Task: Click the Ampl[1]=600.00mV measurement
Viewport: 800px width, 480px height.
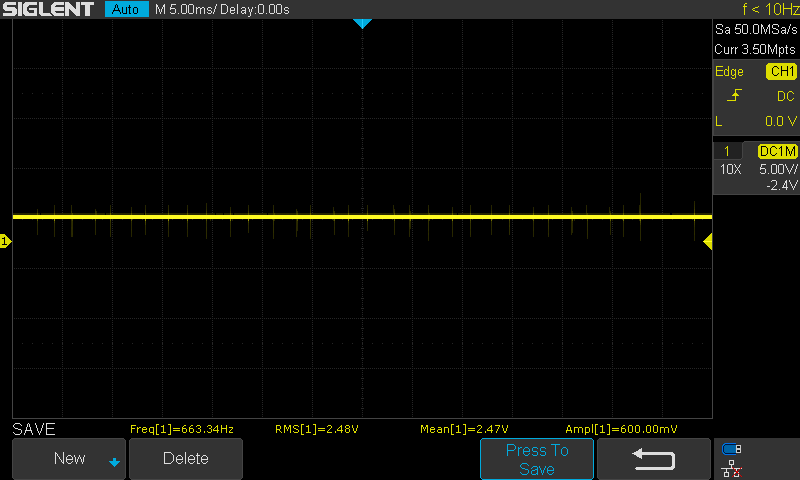Action: coord(621,429)
